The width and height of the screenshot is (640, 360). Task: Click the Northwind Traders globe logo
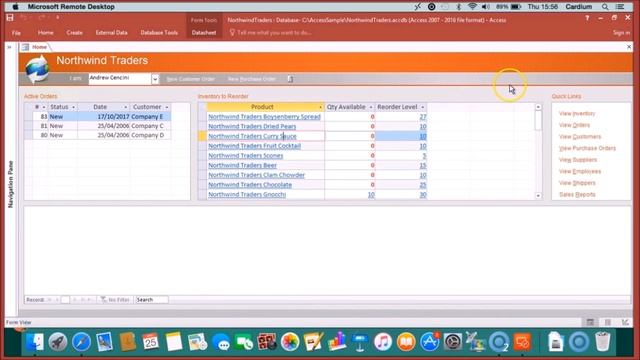[37, 69]
